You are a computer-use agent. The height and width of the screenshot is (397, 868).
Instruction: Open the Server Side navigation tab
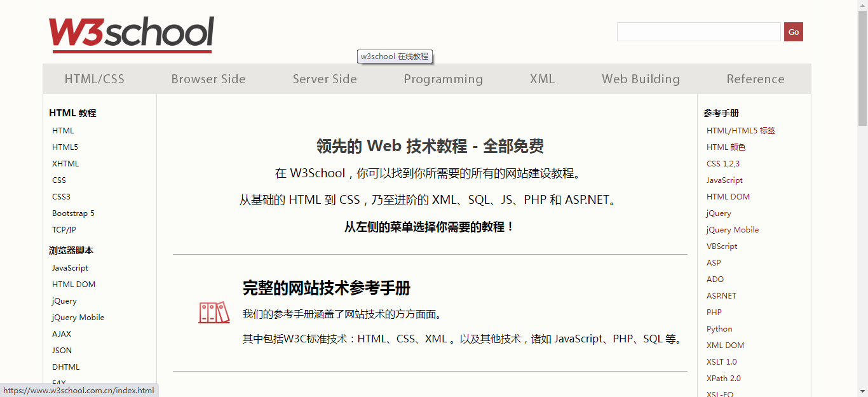(325, 79)
